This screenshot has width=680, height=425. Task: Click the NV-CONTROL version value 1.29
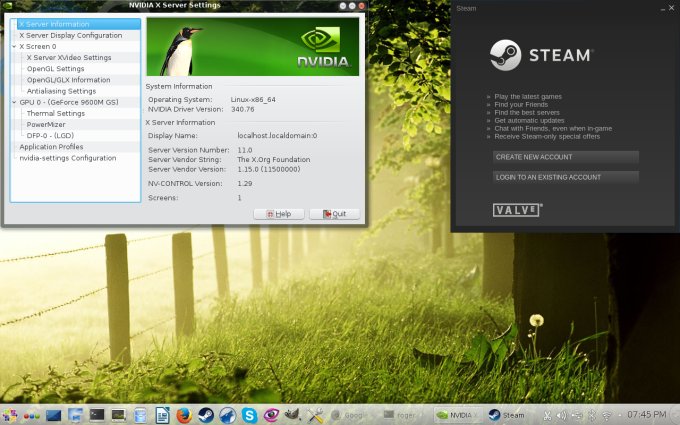click(245, 184)
